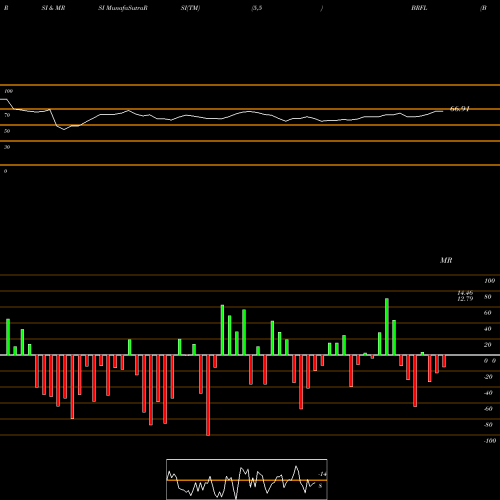This screenshot has width=500, height=500.
Task: Select the RSI current value '66.91'
Action: click(460, 109)
